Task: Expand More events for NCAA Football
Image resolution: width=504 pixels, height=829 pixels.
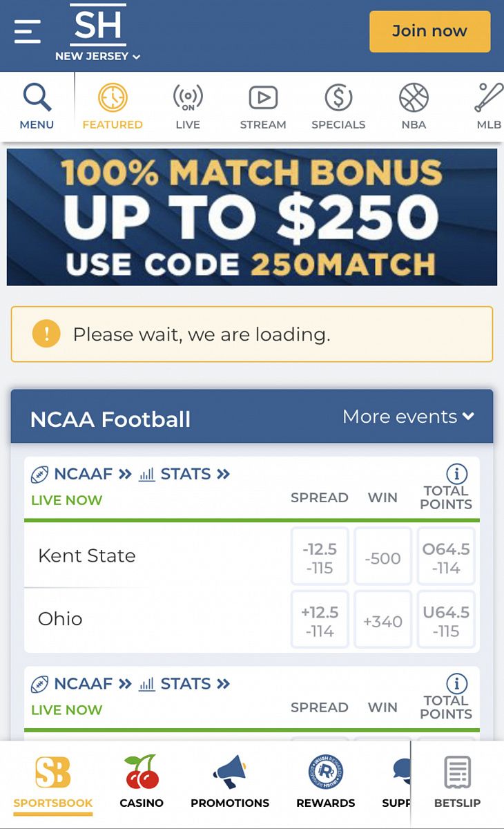Action: 408,417
